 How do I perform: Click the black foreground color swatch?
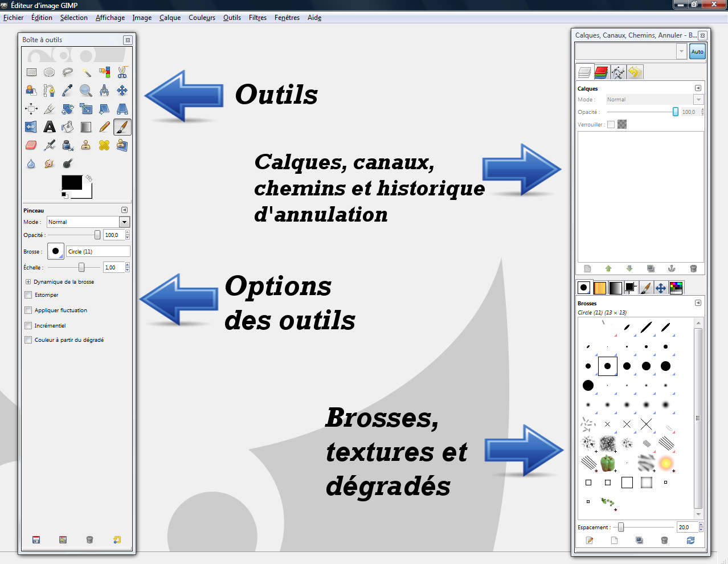pyautogui.click(x=72, y=182)
